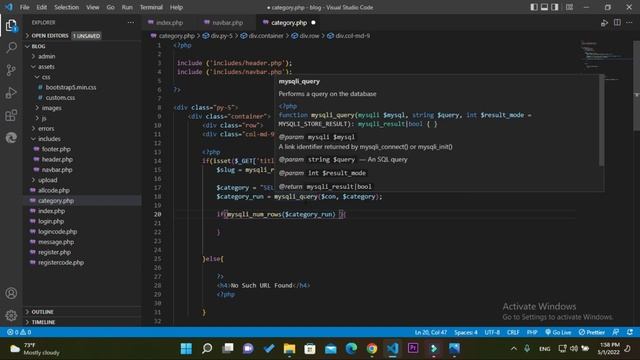640x360 pixels.
Task: Start Go Live server
Action: 558,332
